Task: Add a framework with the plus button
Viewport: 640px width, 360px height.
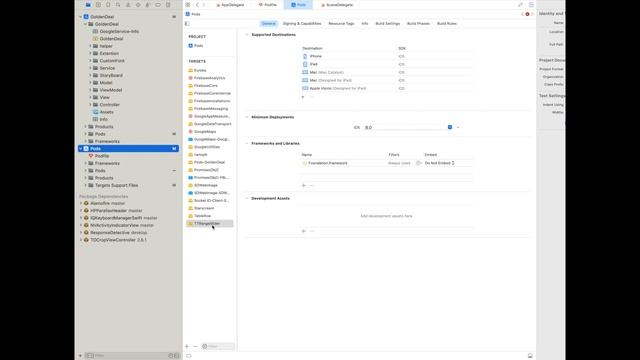Action: click(304, 185)
